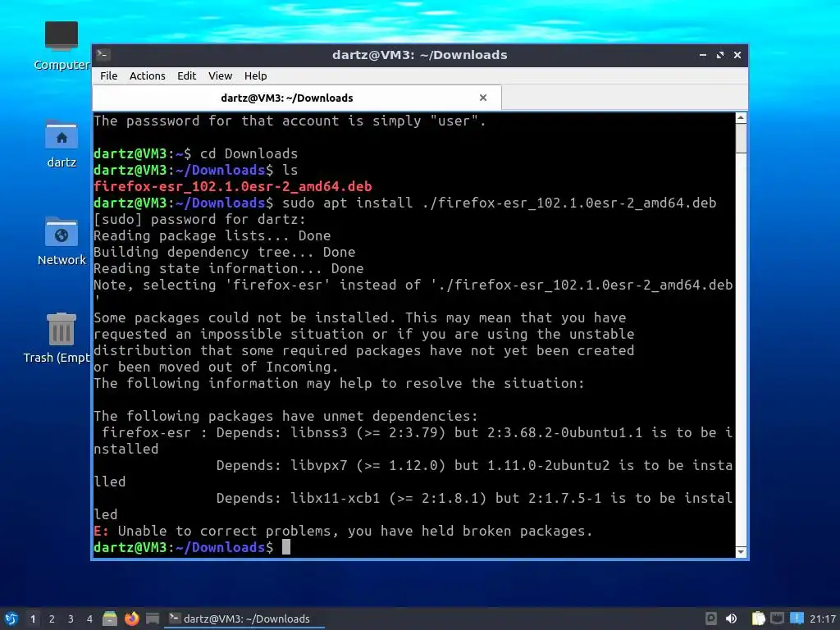Select the dartz@VM3: ~/Downloads terminal tab
This screenshot has width=840, height=630.
tap(297, 98)
